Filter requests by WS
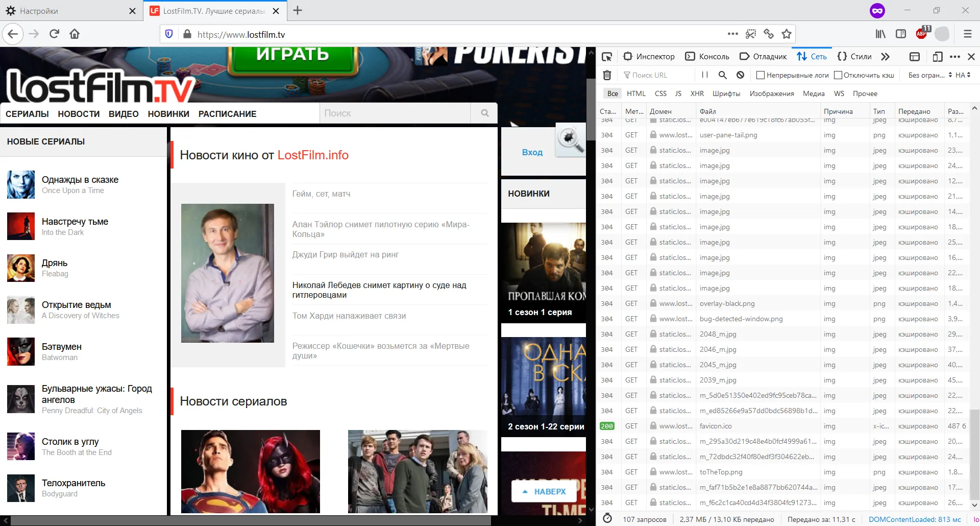Screen dimensions: 980x526 [839, 93]
